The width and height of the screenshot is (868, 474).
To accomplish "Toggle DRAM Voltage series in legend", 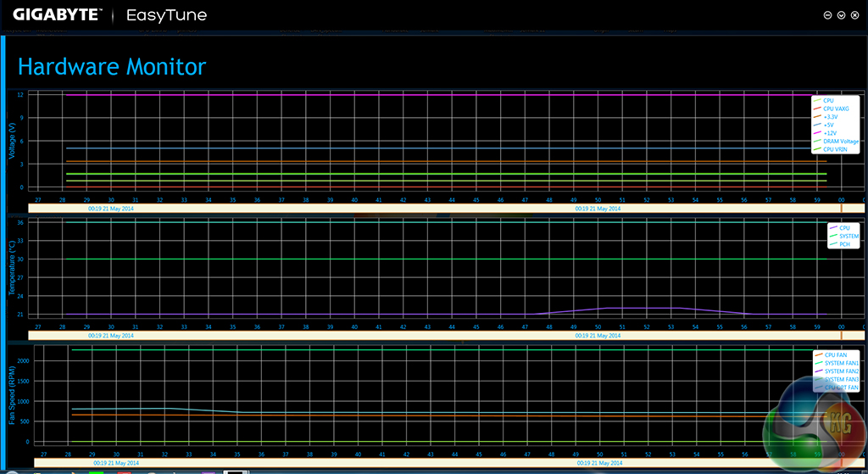I will [840, 142].
